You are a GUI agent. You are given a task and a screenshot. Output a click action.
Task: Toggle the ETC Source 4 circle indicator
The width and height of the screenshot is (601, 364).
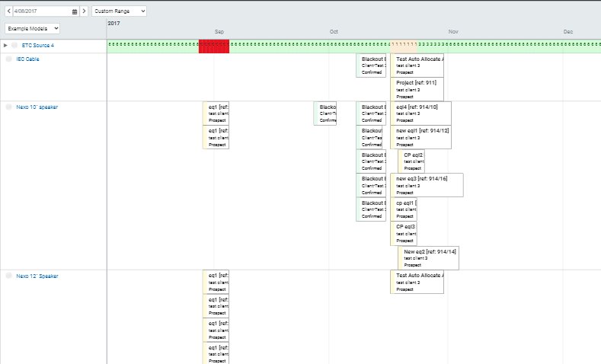pos(14,45)
